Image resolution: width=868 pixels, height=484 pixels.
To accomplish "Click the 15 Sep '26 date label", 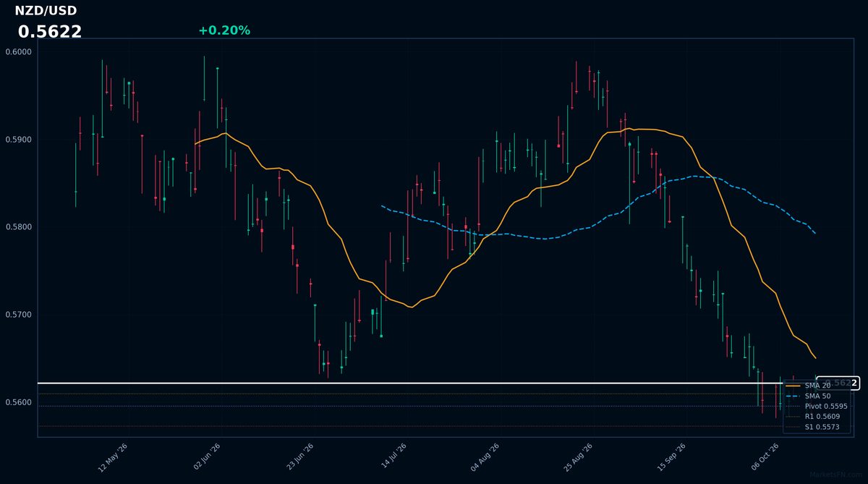I will [671, 458].
